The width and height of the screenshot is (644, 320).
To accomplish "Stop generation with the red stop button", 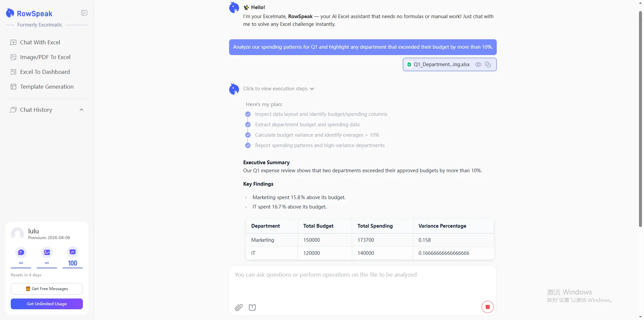I will click(x=487, y=307).
